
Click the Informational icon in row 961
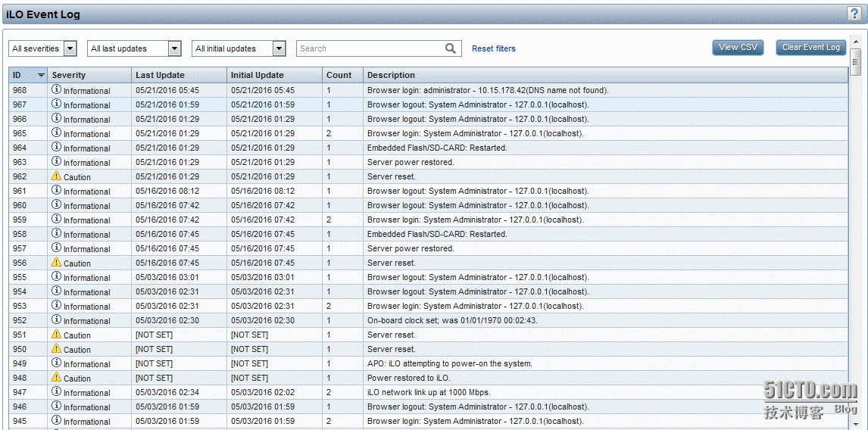pyautogui.click(x=57, y=190)
